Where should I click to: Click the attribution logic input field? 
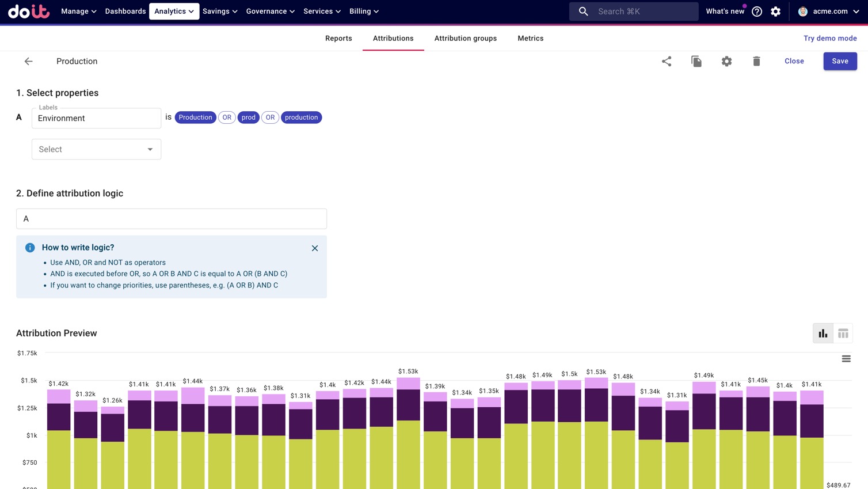tap(172, 219)
